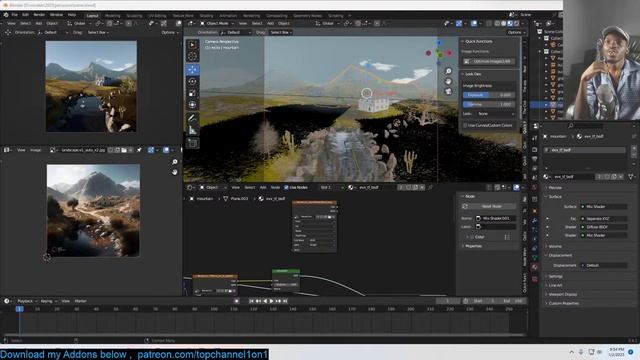Select the Cursor tool in viewport toolbar
This screenshot has width=640, height=360.
(x=192, y=56)
